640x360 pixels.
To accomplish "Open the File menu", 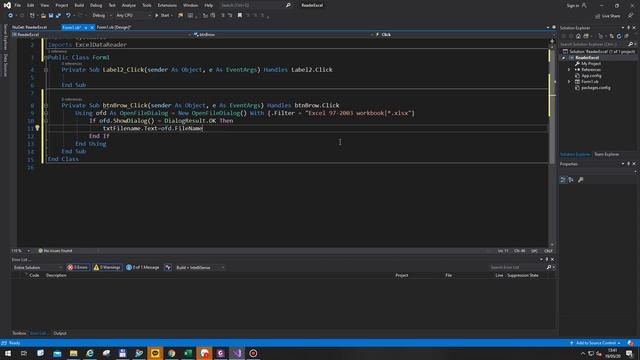I will (18, 5).
